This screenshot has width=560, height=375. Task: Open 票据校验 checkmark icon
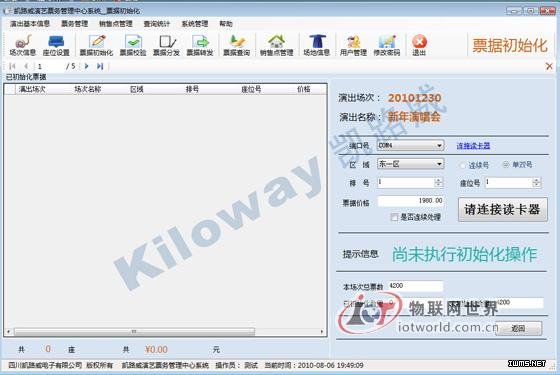pyautogui.click(x=133, y=45)
